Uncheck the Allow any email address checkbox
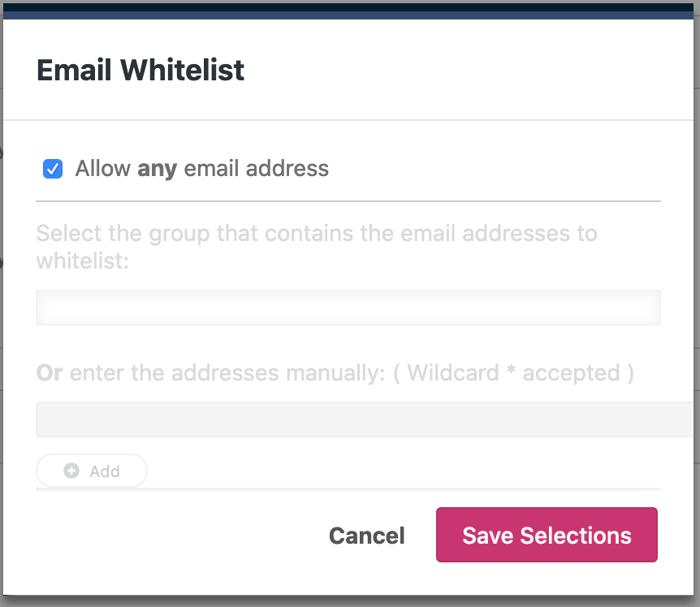This screenshot has width=700, height=607. point(53,169)
